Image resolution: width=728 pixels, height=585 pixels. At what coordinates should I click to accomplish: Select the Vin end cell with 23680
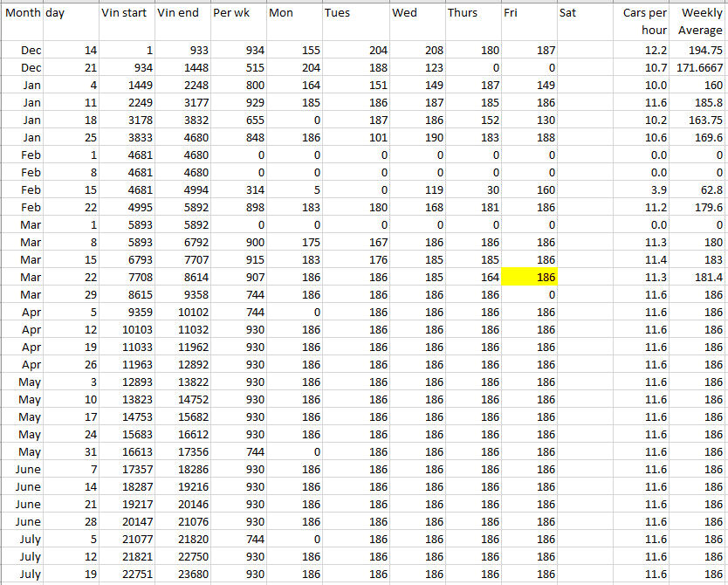[x=182, y=574]
